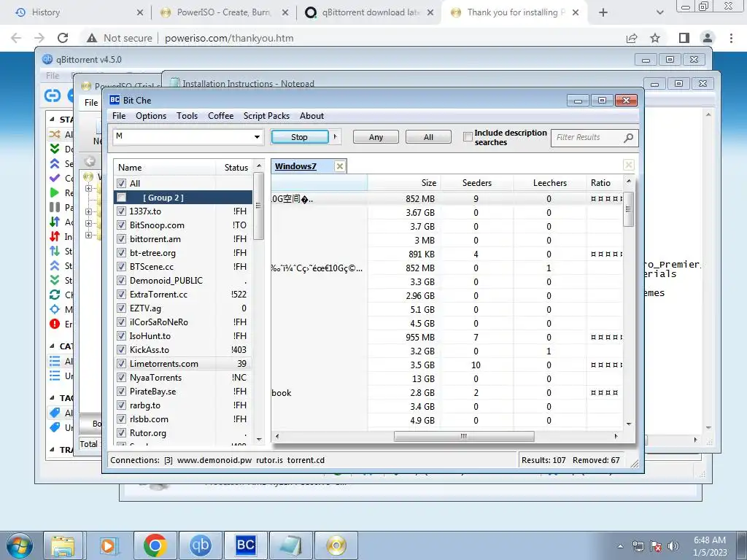Click qBittorrent resumed play icon
The image size is (747, 560).
pos(55,192)
